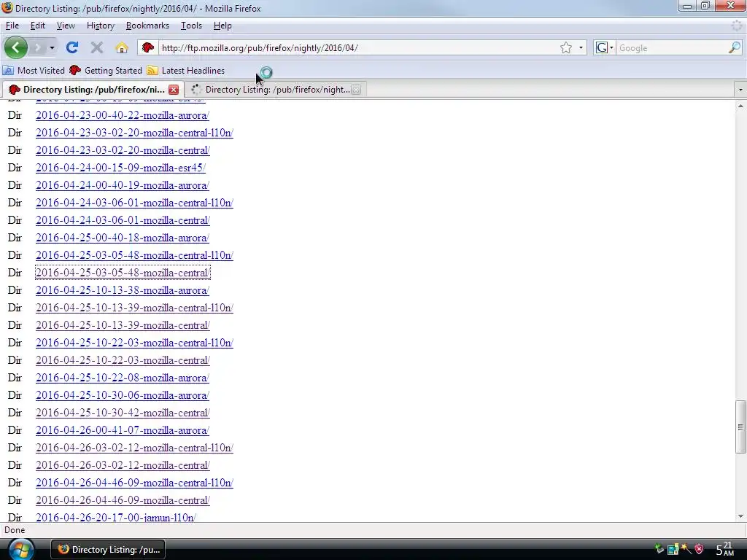Open 2016-04-25-10-13-38-mozilla-aurora link

coord(123,290)
